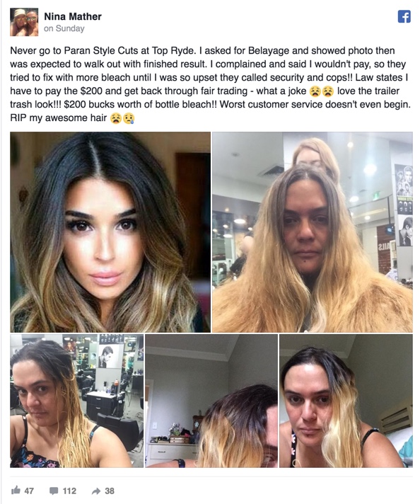Click the share arrow icon
The width and height of the screenshot is (420, 504).
(x=96, y=491)
